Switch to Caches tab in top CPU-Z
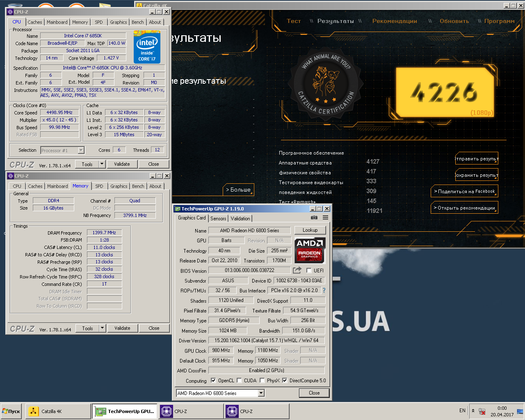This screenshot has height=420, width=525. [35, 22]
